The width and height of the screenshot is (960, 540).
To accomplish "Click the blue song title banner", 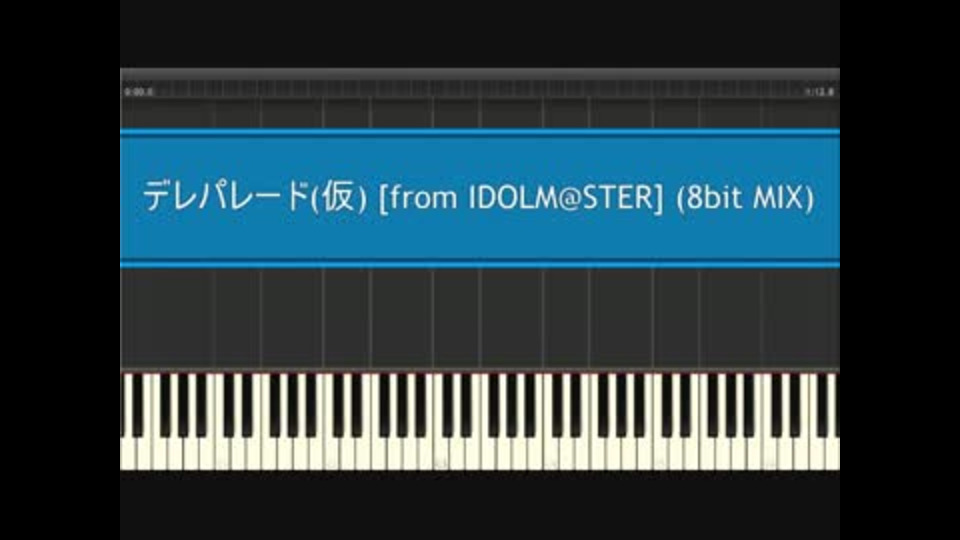I will click(480, 198).
